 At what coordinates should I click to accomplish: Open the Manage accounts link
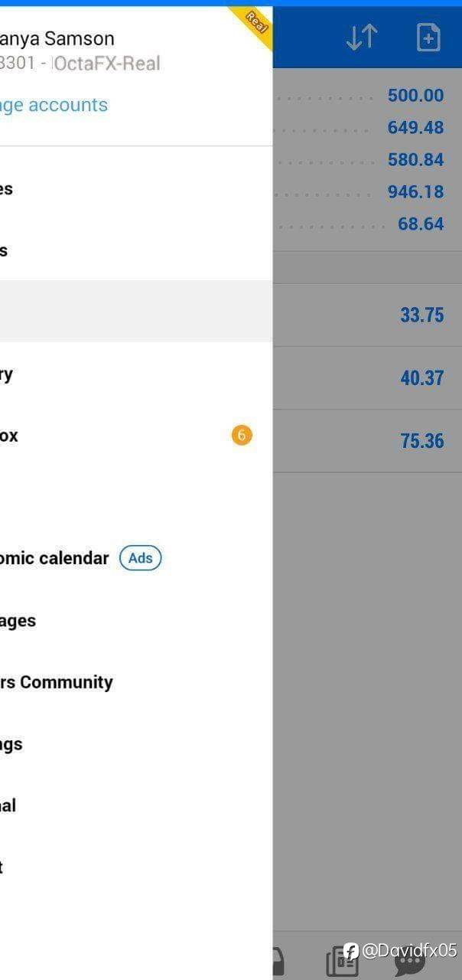point(54,105)
